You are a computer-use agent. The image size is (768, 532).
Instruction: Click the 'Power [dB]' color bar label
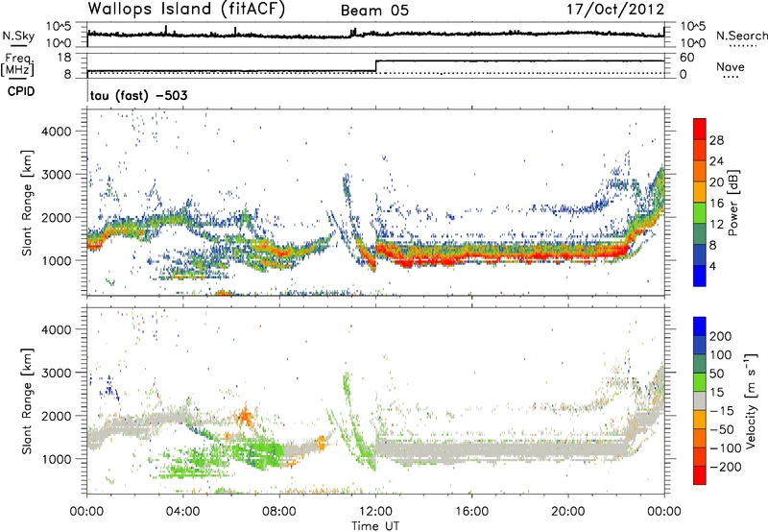click(x=733, y=203)
